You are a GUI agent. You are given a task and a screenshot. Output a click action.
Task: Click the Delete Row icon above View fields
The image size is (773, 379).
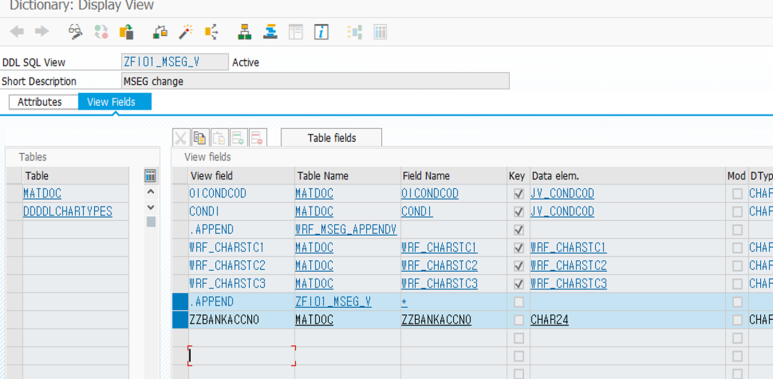258,138
